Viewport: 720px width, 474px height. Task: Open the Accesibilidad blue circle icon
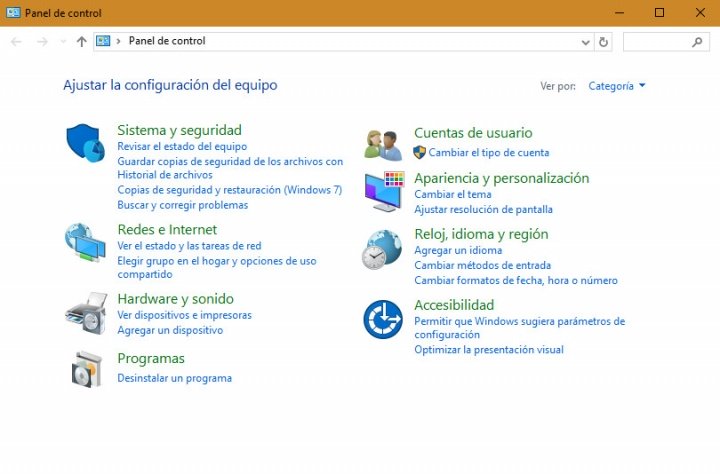(383, 319)
